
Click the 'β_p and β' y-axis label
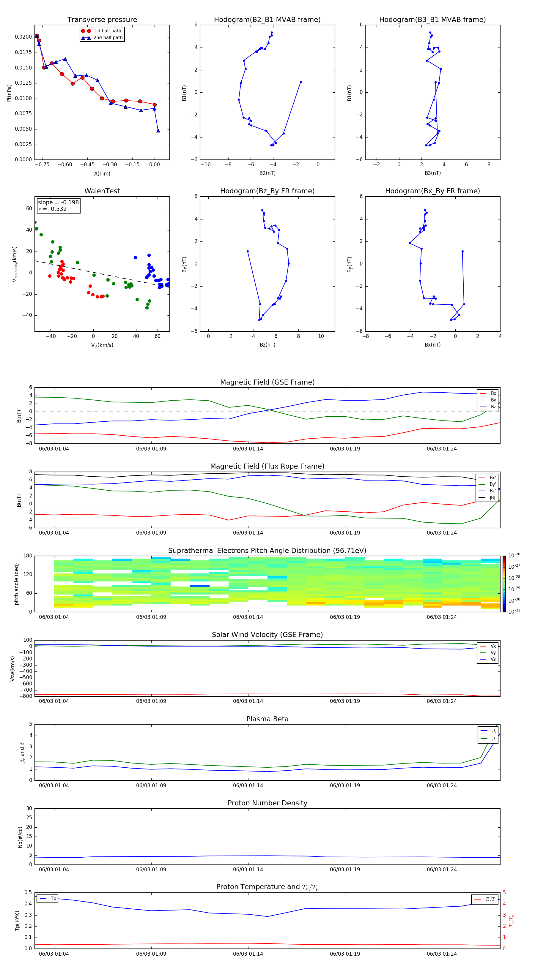pos(23,752)
